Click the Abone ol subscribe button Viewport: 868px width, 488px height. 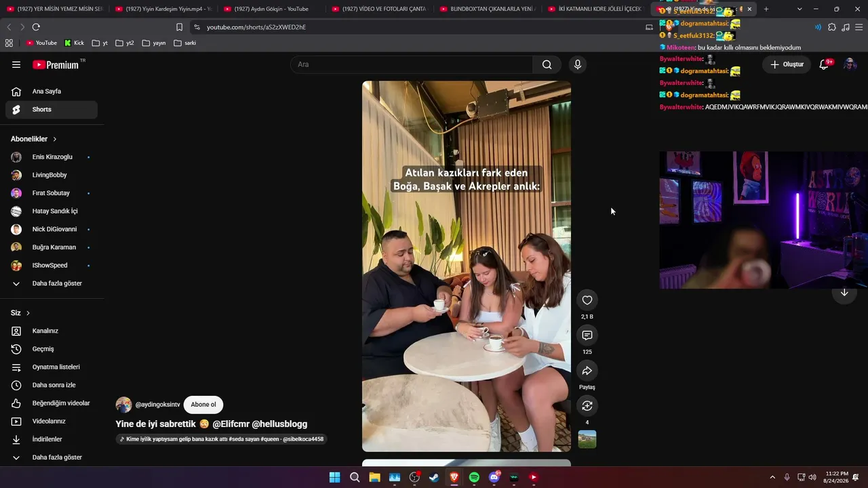pos(203,405)
